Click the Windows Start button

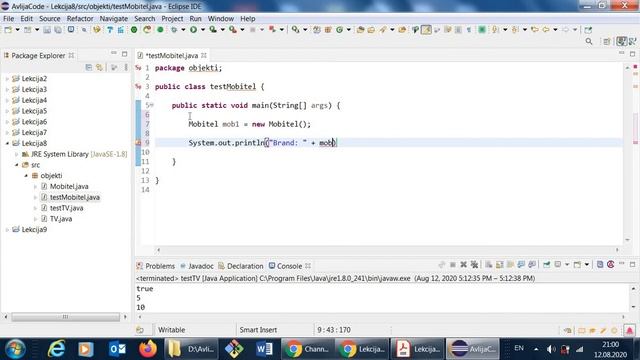tap(15, 349)
